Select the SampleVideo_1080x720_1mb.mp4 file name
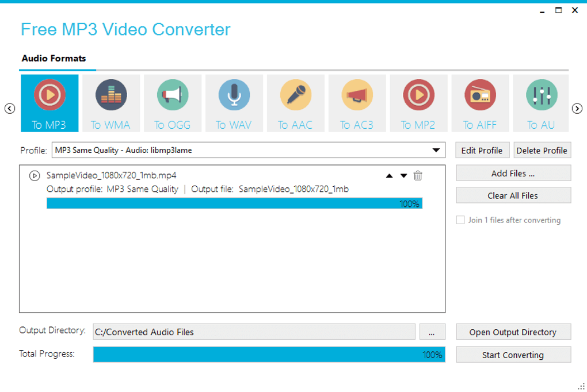The image size is (587, 392). 111,175
